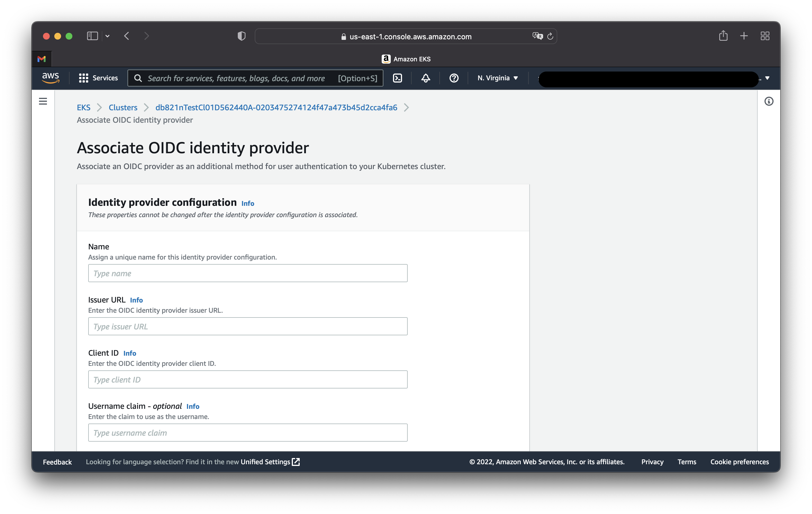
Task: Open the db821nTestCl01 cluster breadcrumb
Action: point(276,107)
